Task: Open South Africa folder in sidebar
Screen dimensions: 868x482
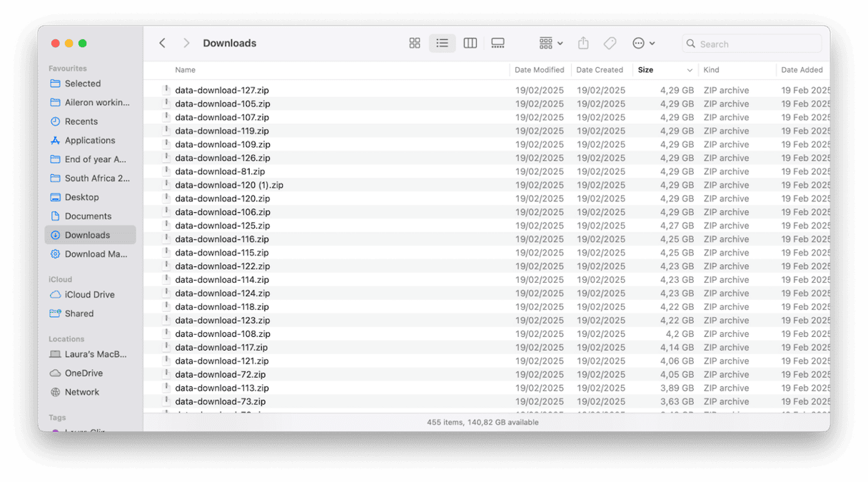Action: pos(90,179)
